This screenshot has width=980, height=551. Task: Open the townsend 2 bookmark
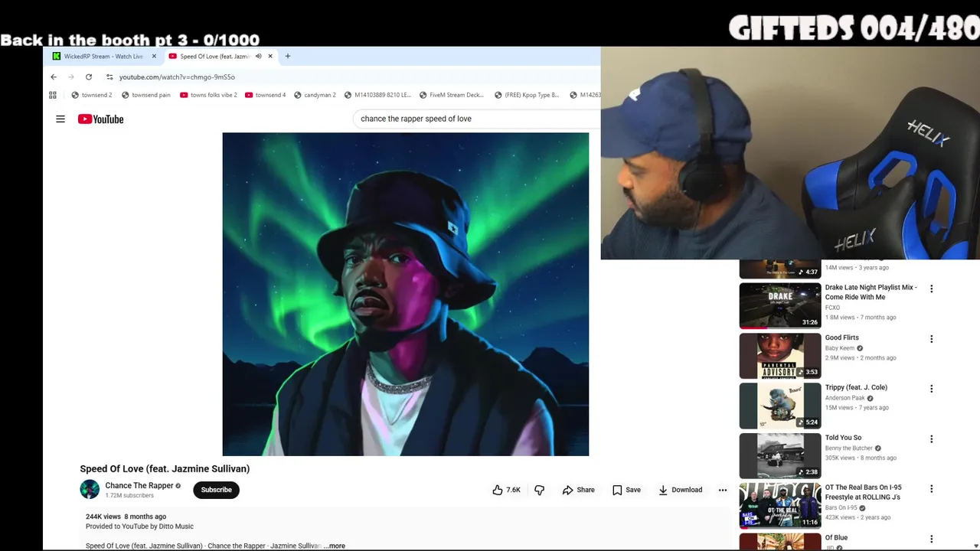pyautogui.click(x=91, y=95)
